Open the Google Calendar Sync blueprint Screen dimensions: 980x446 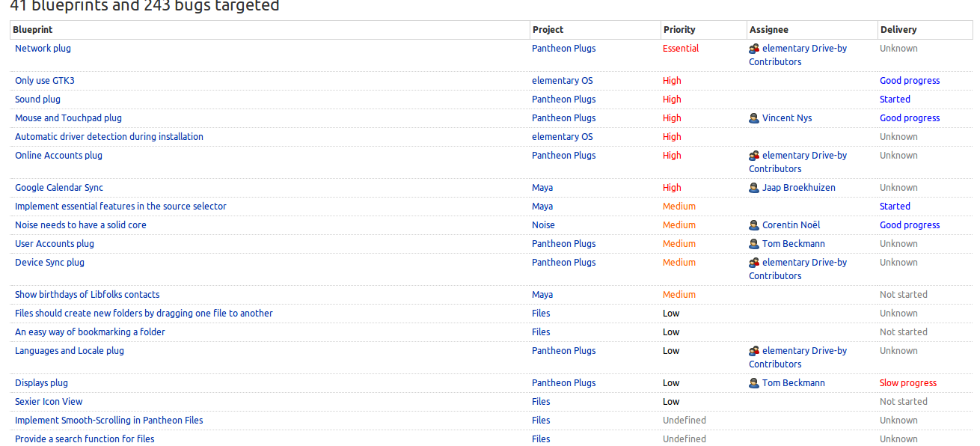pyautogui.click(x=59, y=188)
